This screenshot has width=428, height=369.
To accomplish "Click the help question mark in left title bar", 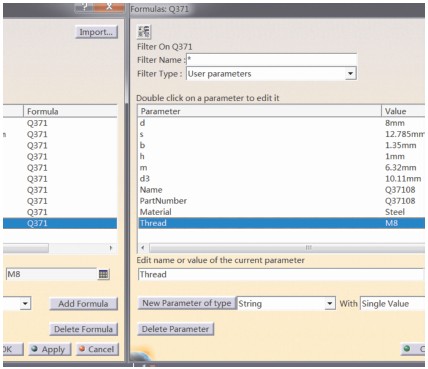I will tap(85, 7).
